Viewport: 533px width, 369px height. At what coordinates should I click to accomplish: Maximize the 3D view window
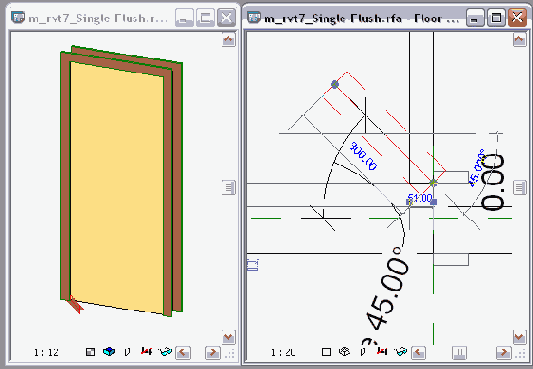point(205,17)
